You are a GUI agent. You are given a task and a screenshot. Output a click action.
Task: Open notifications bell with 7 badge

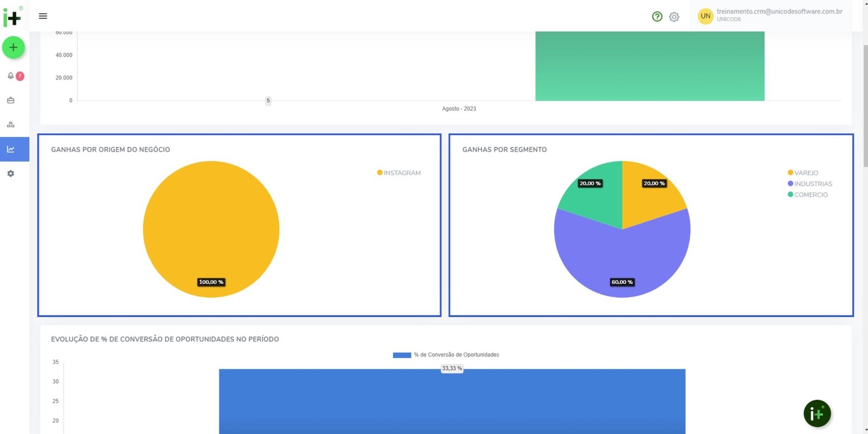click(x=11, y=76)
